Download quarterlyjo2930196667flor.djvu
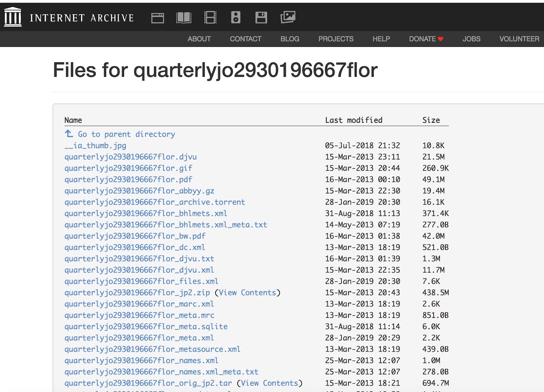The image size is (544, 392). click(x=131, y=157)
